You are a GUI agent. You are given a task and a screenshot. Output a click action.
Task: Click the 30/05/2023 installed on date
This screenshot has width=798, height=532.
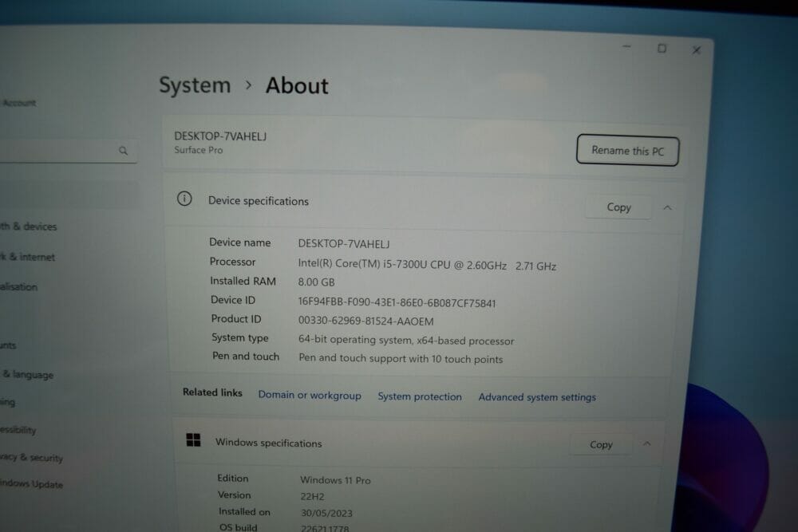click(326, 513)
